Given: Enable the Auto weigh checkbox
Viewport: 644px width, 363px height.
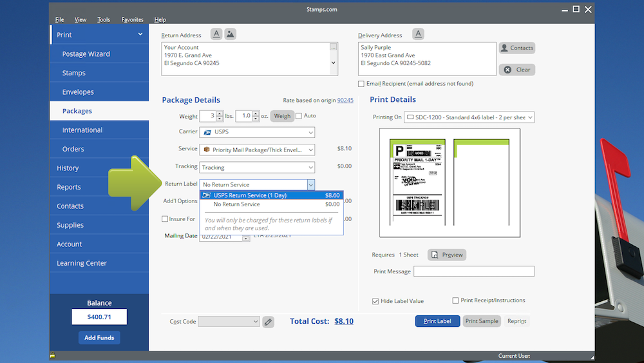Looking at the screenshot, I should point(299,116).
